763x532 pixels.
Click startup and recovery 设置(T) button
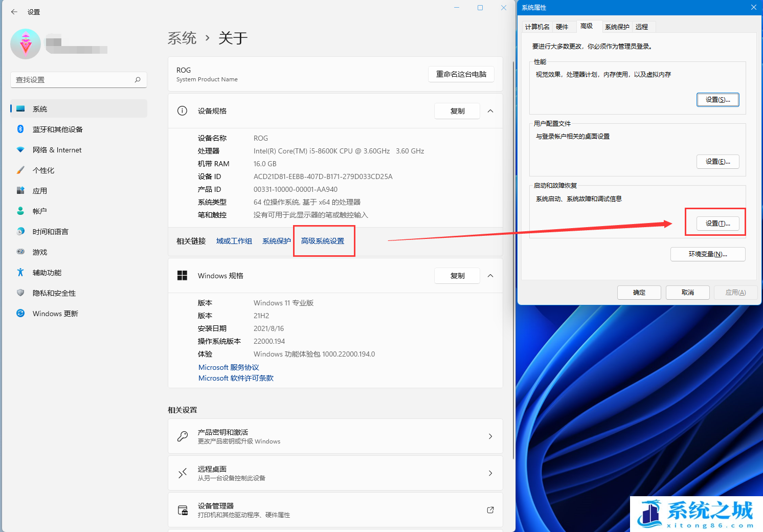click(x=718, y=224)
